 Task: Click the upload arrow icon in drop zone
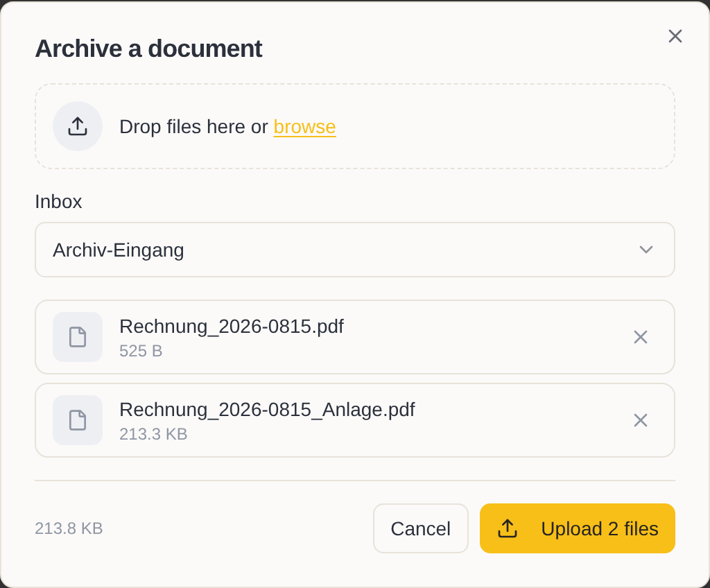pos(78,126)
